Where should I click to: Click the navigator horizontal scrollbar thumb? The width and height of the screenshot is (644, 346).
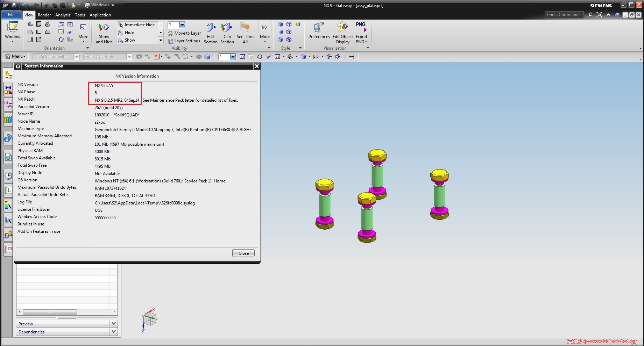tap(50, 312)
